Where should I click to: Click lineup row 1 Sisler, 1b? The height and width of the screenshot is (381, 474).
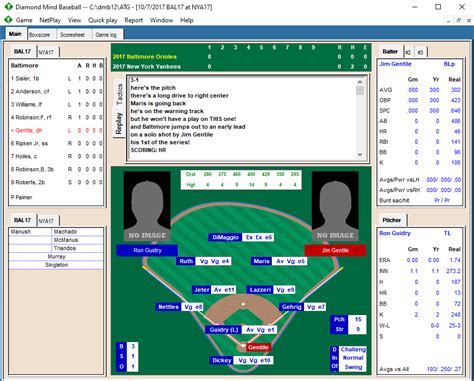point(56,79)
